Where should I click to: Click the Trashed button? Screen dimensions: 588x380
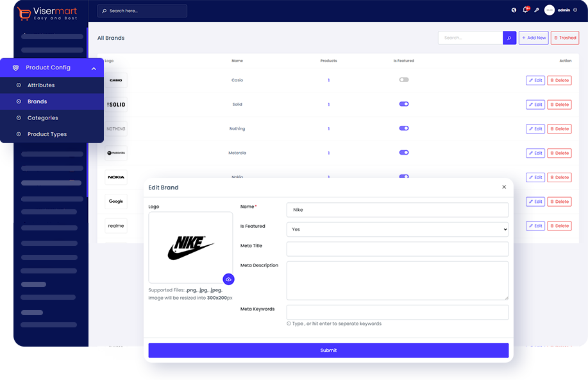565,38
